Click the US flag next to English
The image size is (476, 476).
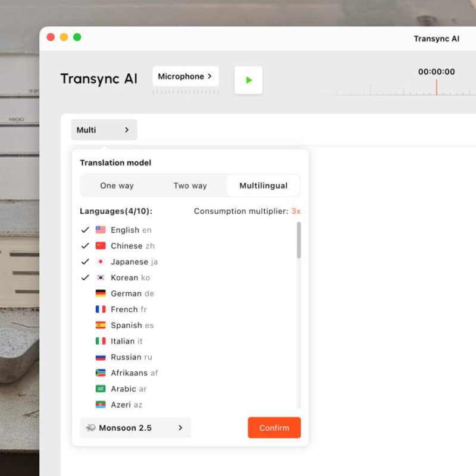pyautogui.click(x=101, y=230)
